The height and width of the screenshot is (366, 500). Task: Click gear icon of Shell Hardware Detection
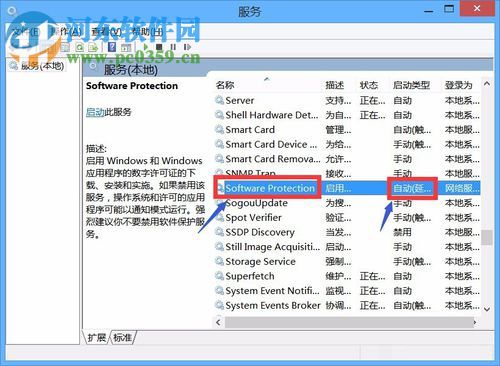pyautogui.click(x=219, y=115)
